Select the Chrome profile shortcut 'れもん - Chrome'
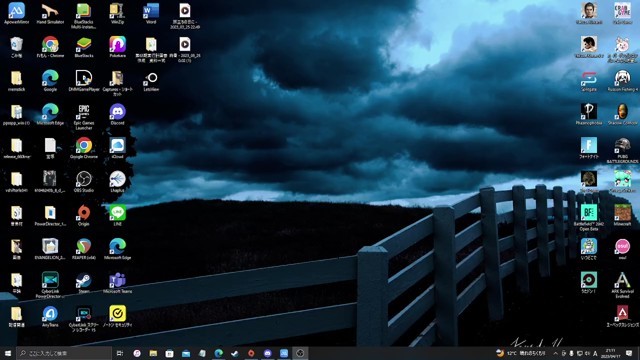The width and height of the screenshot is (640, 360). (x=50, y=47)
